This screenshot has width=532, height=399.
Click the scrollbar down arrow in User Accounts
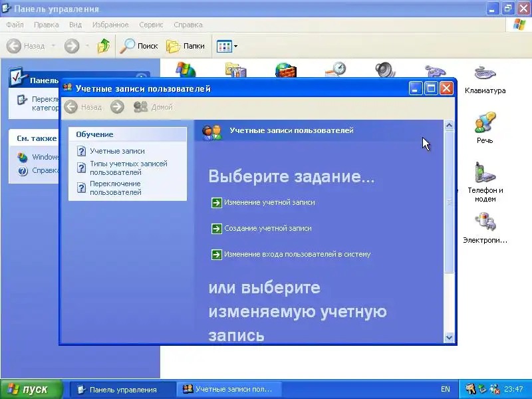tap(449, 337)
